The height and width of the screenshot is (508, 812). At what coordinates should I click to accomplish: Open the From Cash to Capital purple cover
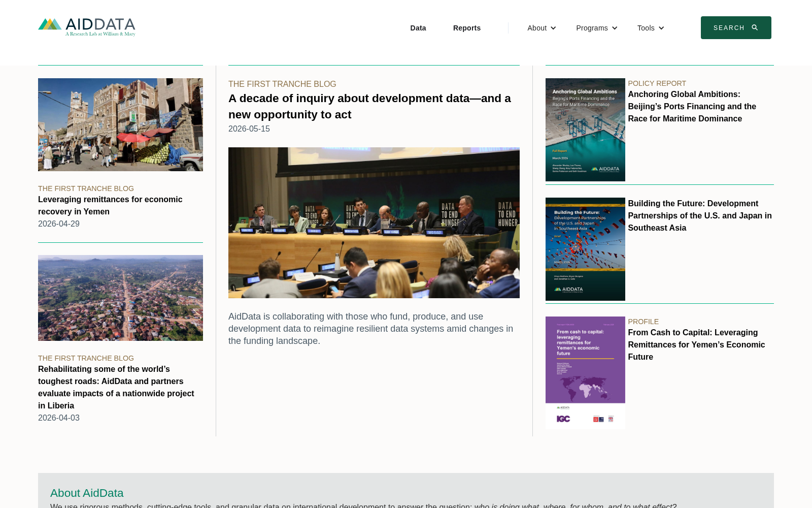(585, 373)
